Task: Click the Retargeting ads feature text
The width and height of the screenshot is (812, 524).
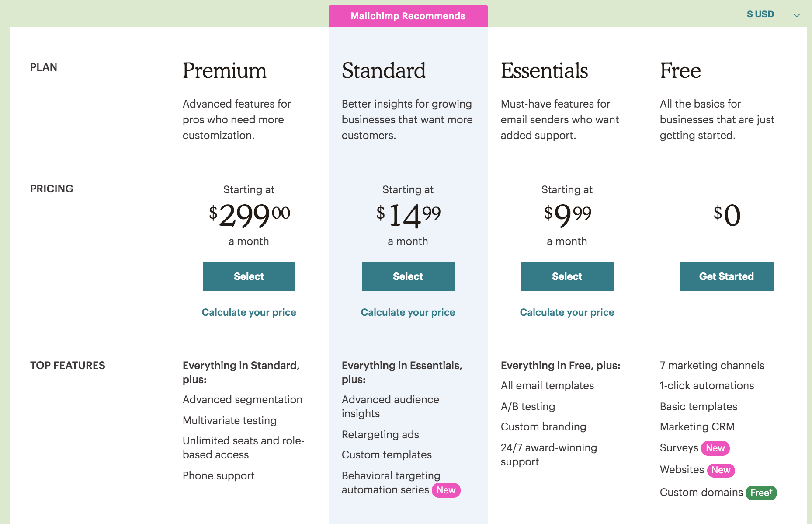Action: [380, 434]
